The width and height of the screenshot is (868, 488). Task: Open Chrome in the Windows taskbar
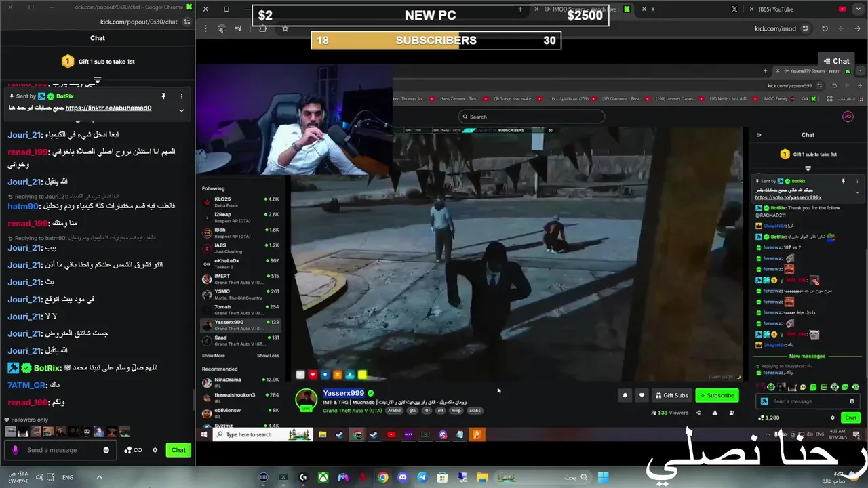click(x=383, y=477)
